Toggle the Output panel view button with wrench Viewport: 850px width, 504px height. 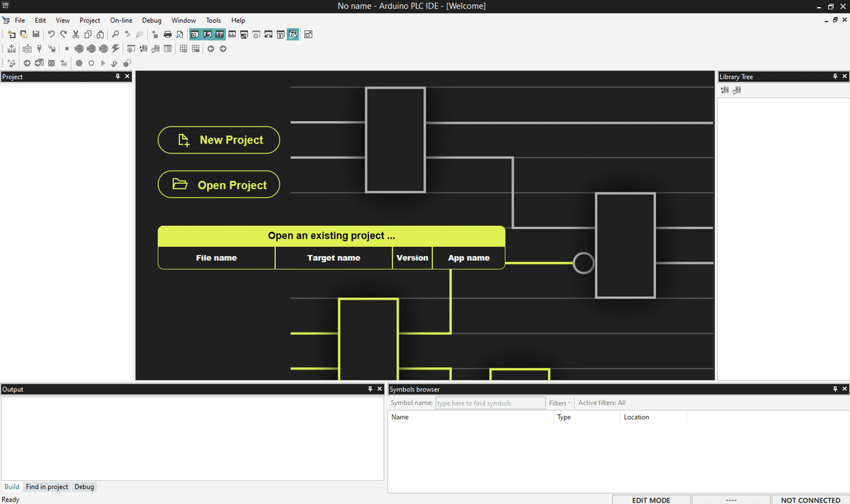pyautogui.click(x=208, y=34)
